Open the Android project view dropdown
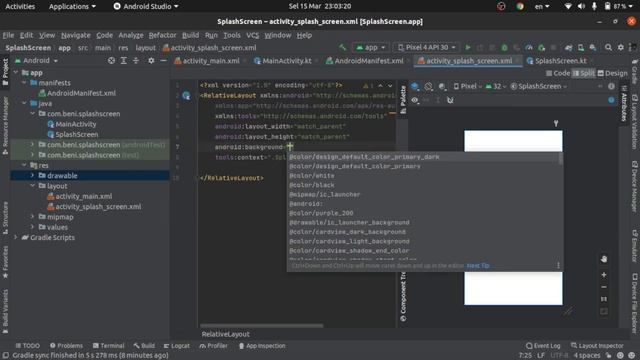 (36, 60)
